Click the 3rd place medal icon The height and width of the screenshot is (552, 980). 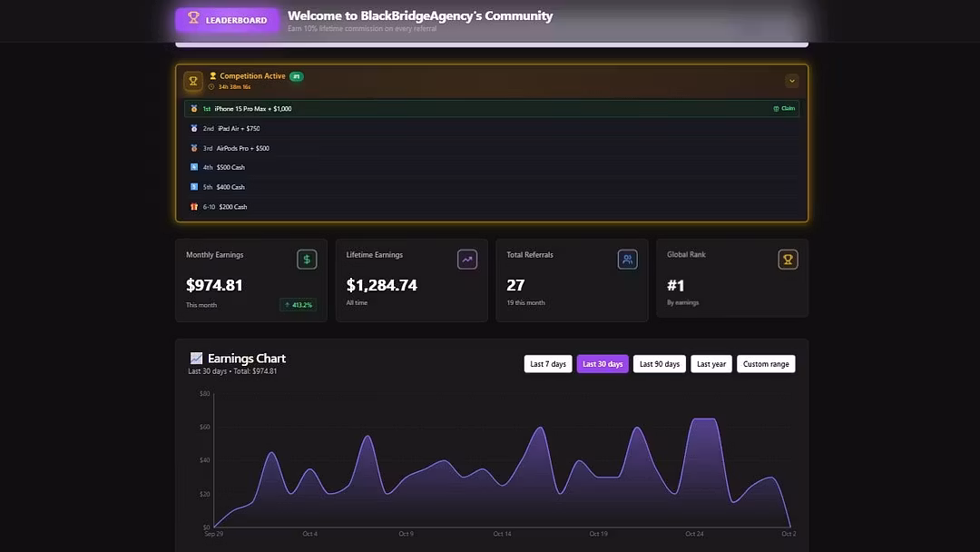click(194, 148)
